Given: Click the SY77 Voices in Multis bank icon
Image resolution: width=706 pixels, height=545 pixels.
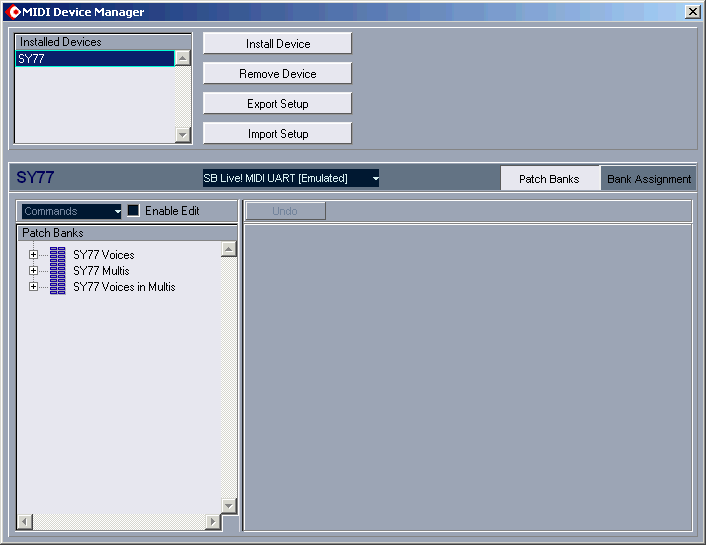Looking at the screenshot, I should [58, 287].
